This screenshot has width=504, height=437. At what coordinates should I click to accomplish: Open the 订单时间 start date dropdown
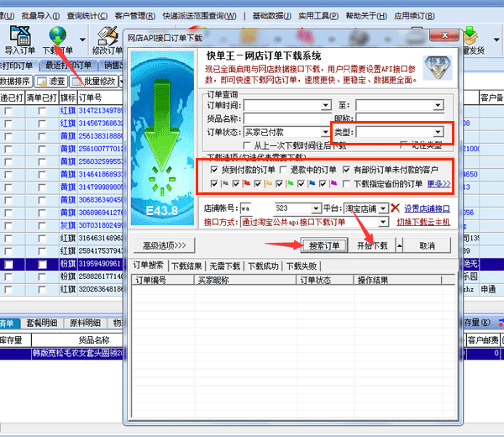tap(326, 105)
